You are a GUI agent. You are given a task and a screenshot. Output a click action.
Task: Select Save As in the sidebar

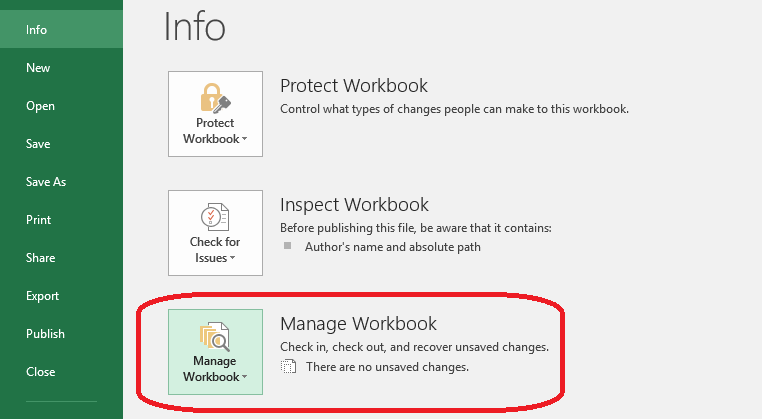46,182
